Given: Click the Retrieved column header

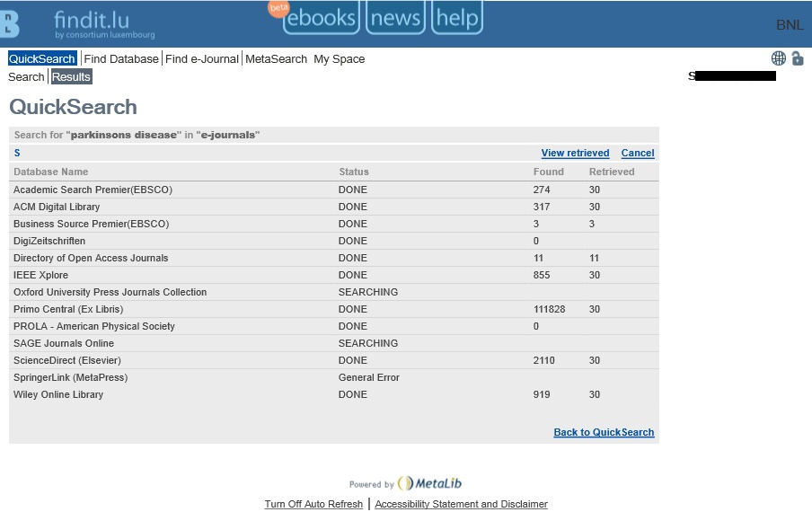Looking at the screenshot, I should (x=612, y=172).
